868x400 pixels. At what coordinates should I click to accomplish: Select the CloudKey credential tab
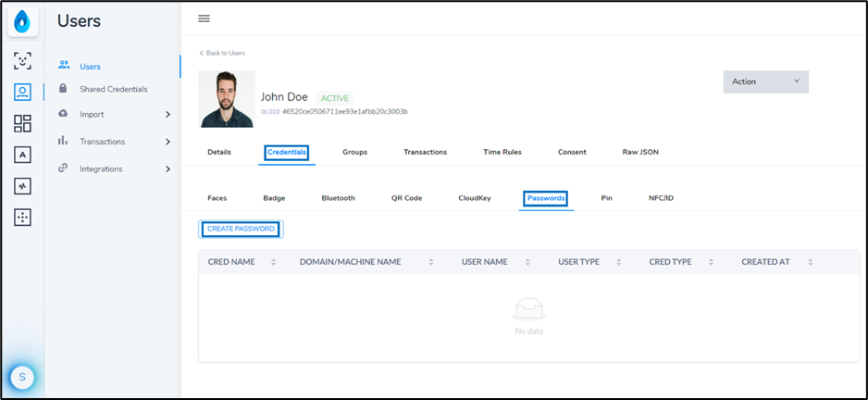click(475, 198)
